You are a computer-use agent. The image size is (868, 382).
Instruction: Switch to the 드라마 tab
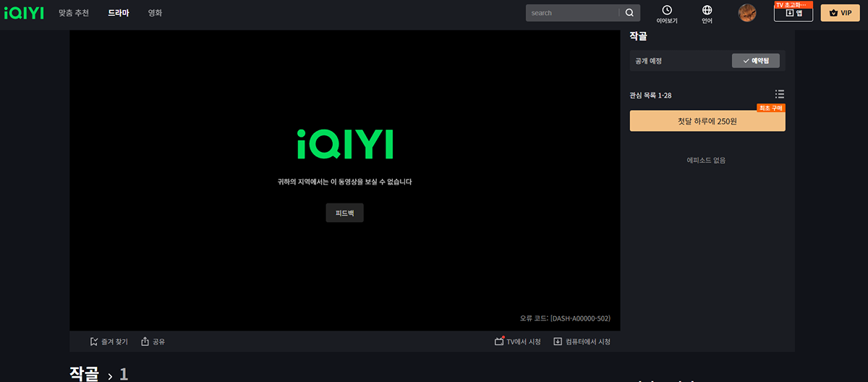(x=119, y=13)
